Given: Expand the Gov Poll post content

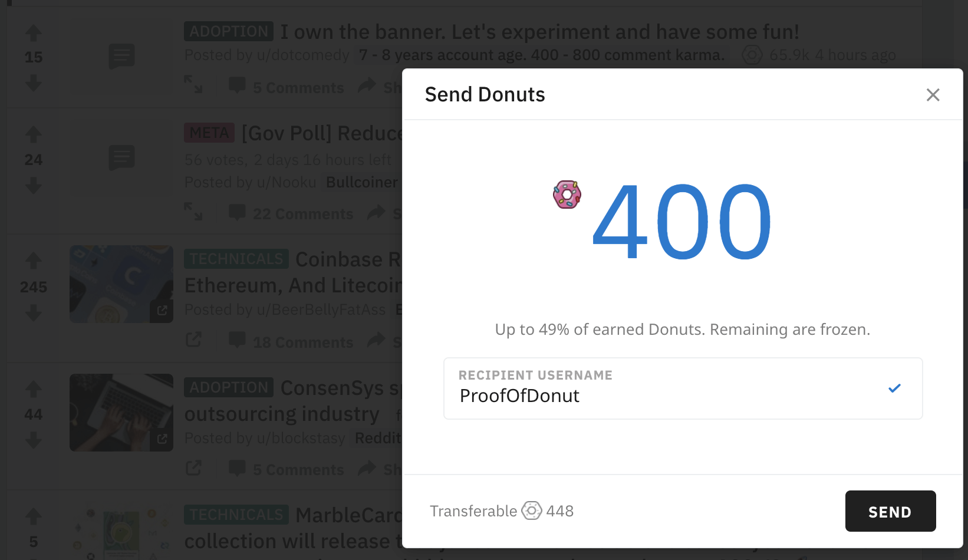Looking at the screenshot, I should point(193,211).
